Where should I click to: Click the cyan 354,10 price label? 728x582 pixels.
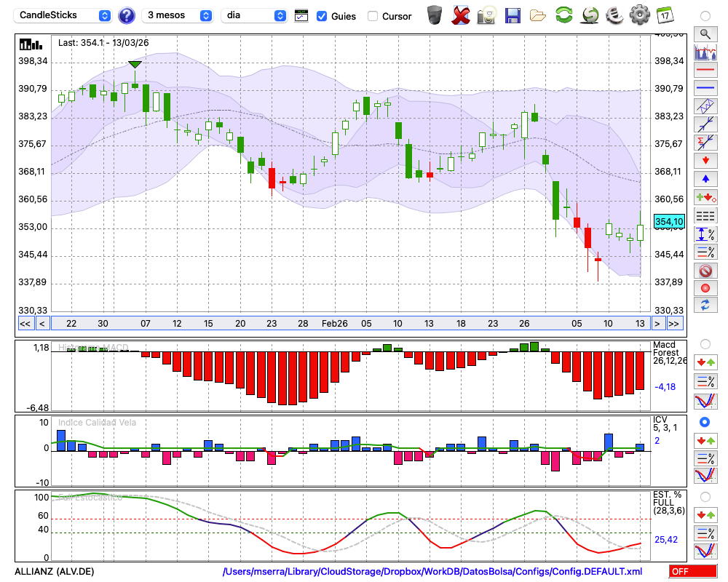pyautogui.click(x=668, y=222)
